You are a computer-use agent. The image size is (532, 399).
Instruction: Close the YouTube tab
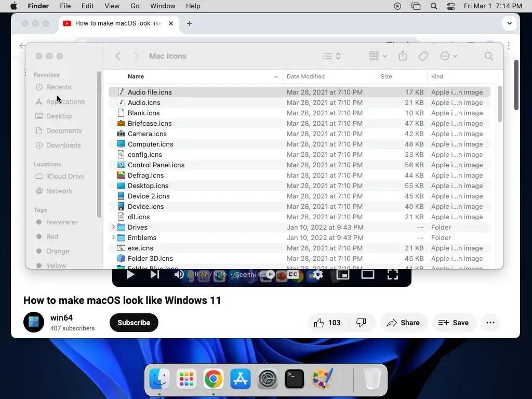[x=171, y=23]
